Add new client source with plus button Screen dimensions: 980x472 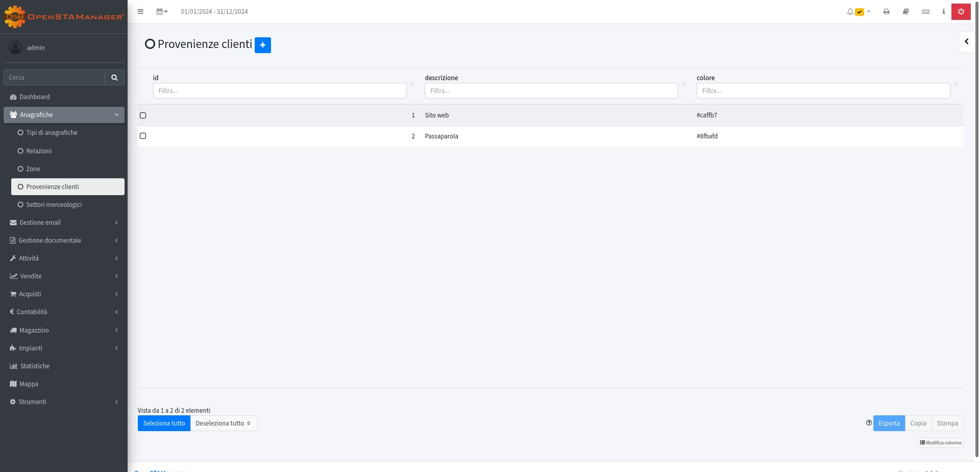point(262,45)
